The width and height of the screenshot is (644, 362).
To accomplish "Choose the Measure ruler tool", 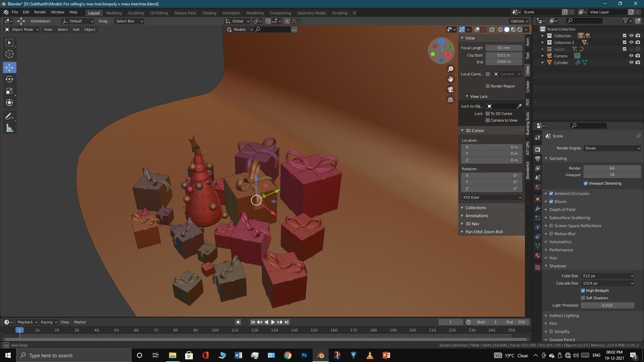I will (x=9, y=128).
